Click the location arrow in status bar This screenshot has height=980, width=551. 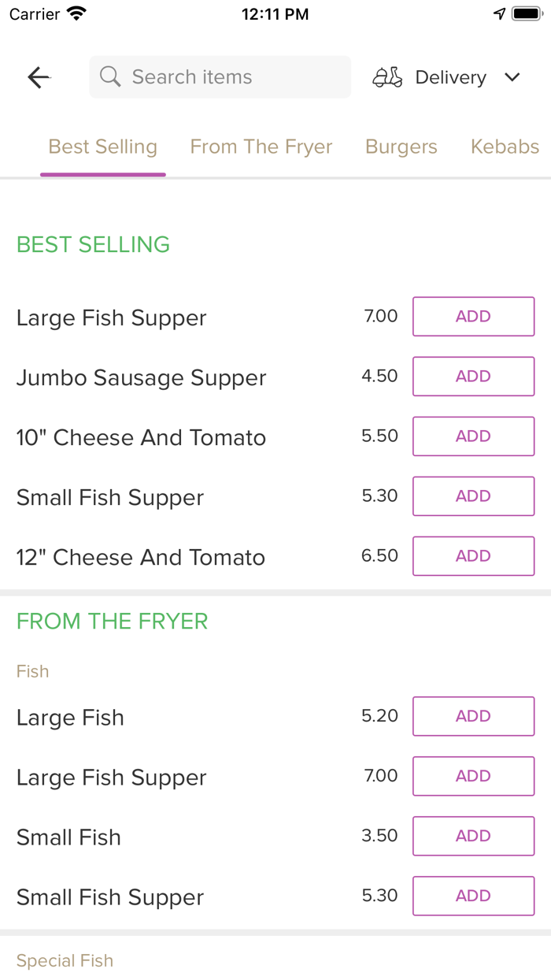tap(499, 13)
